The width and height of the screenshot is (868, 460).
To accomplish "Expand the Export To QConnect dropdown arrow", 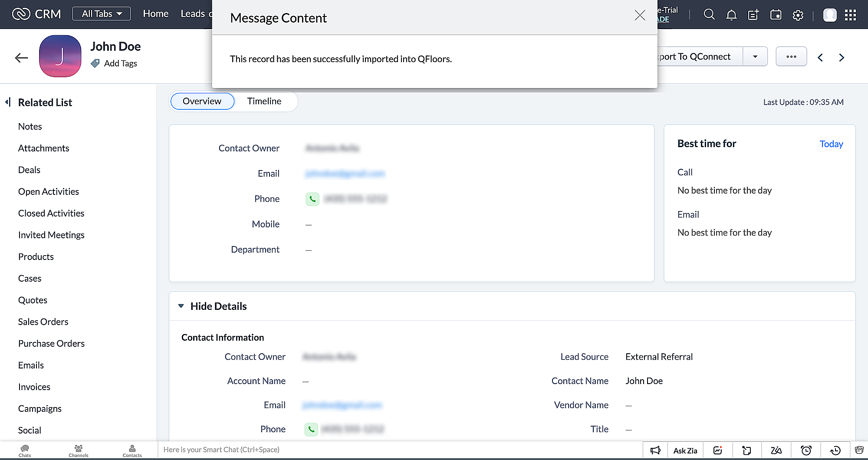I will (x=755, y=56).
